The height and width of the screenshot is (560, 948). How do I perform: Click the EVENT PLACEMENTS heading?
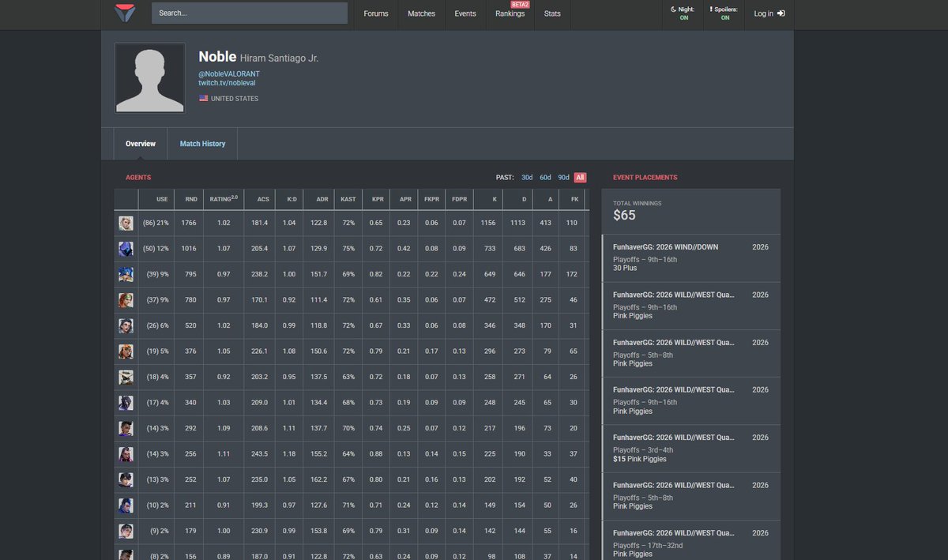click(645, 178)
